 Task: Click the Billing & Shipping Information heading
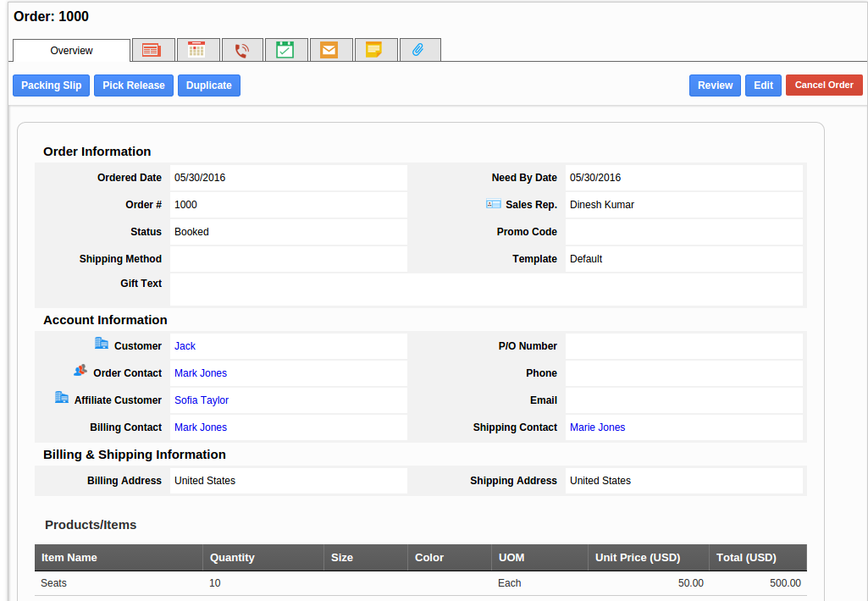coord(135,455)
